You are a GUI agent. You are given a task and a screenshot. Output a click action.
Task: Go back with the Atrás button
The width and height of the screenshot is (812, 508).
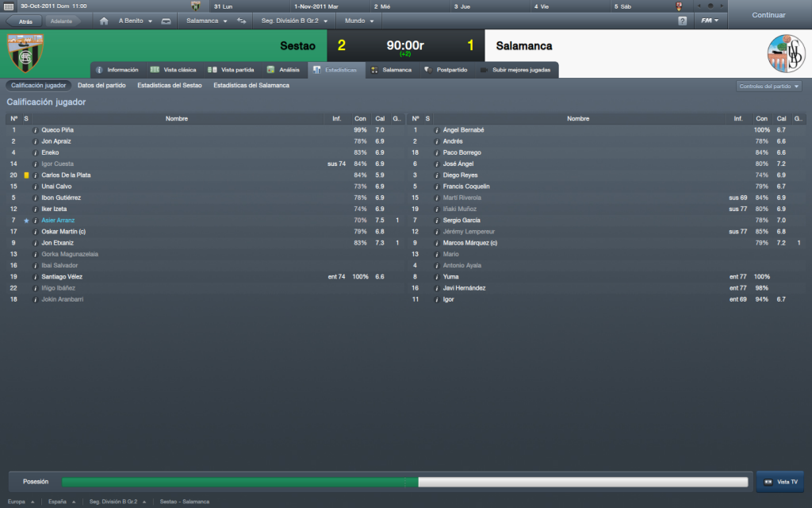[x=25, y=21]
